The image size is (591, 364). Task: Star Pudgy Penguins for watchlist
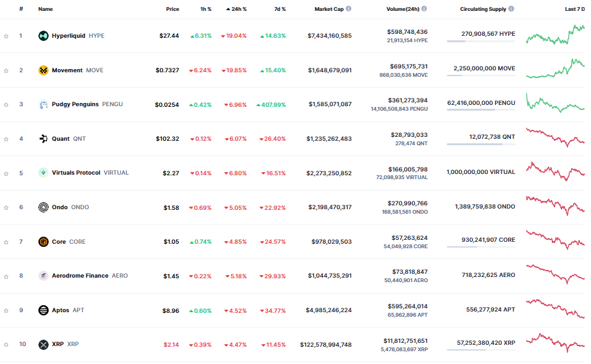pos(6,105)
